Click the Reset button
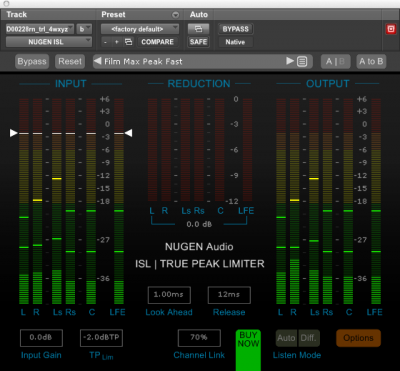 click(70, 62)
